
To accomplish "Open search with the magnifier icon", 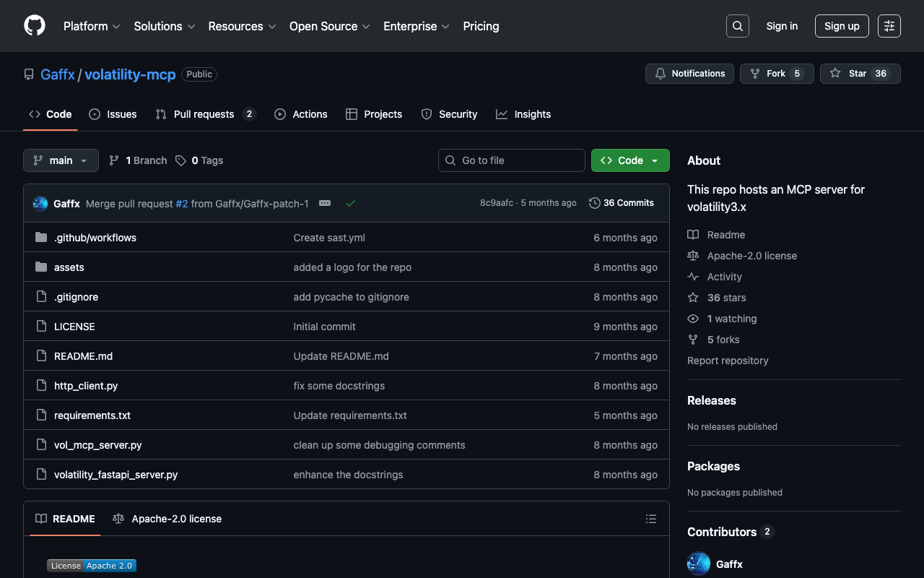I will coord(737,26).
